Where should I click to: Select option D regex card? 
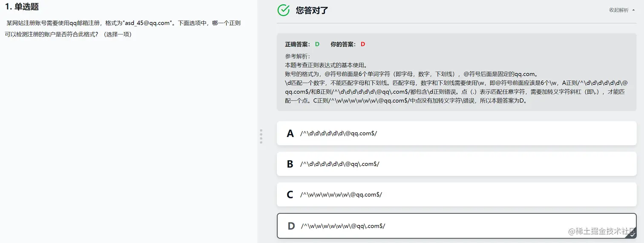457,226
